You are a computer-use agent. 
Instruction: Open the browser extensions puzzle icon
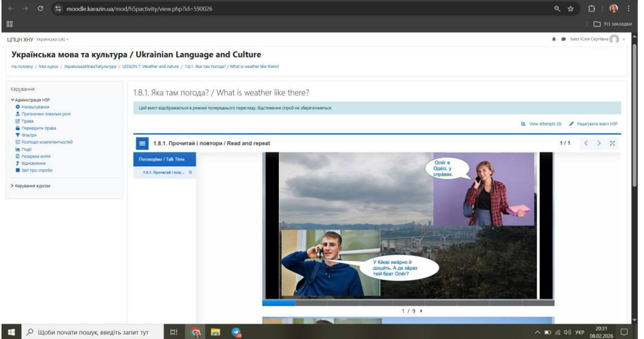[x=592, y=9]
